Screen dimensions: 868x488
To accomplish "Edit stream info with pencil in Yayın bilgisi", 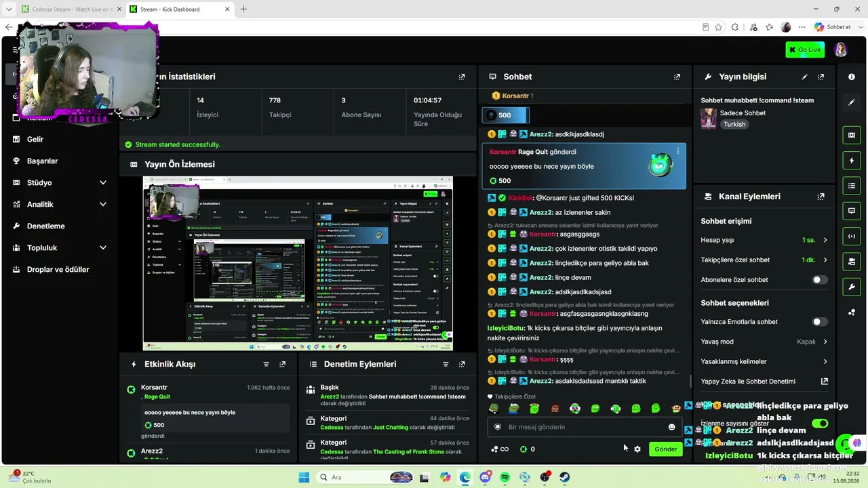I will point(804,77).
